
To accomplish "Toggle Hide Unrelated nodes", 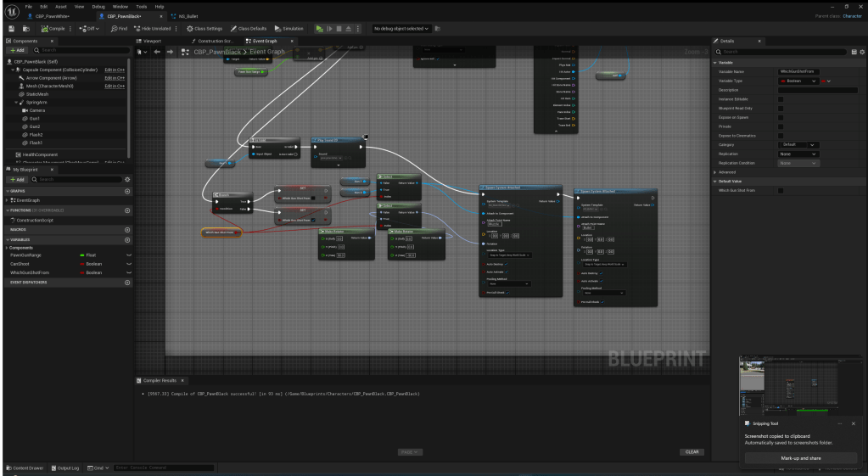I will coord(154,28).
